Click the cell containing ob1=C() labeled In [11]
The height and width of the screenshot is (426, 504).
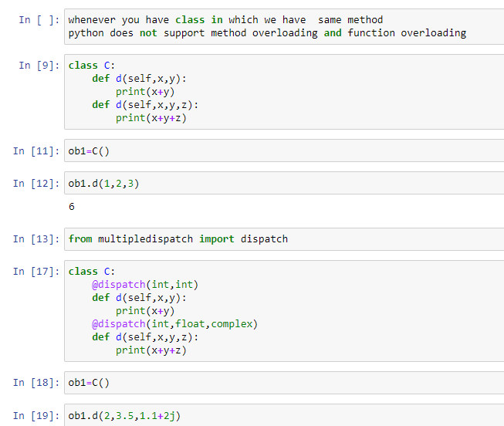(x=284, y=150)
